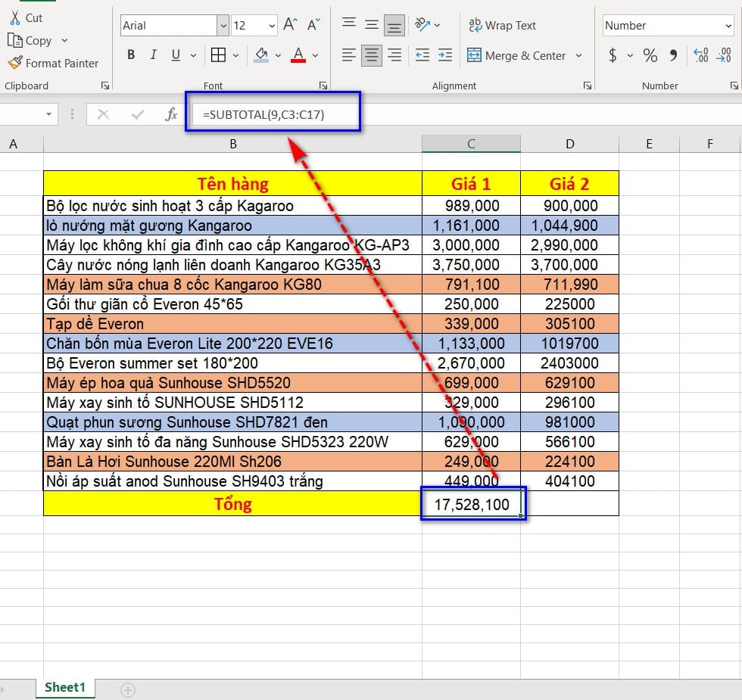Apply Percent Style to the cell
Image resolution: width=742 pixels, height=700 pixels.
[x=650, y=55]
